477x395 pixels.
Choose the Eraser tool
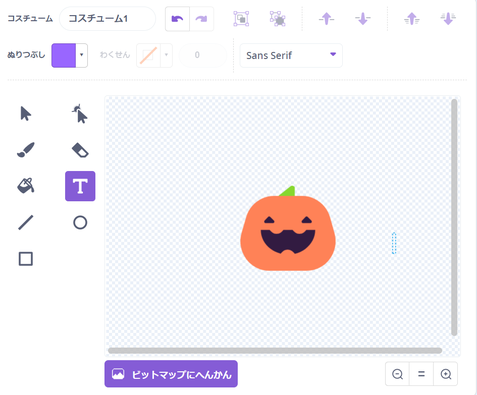80,150
